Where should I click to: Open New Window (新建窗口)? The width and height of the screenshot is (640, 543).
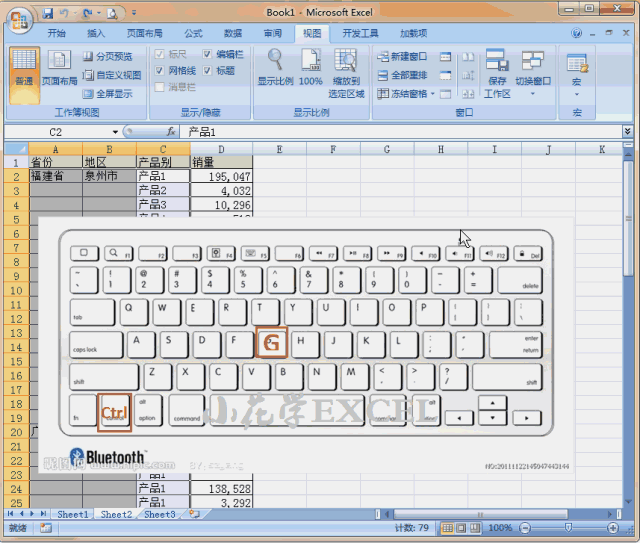point(402,56)
